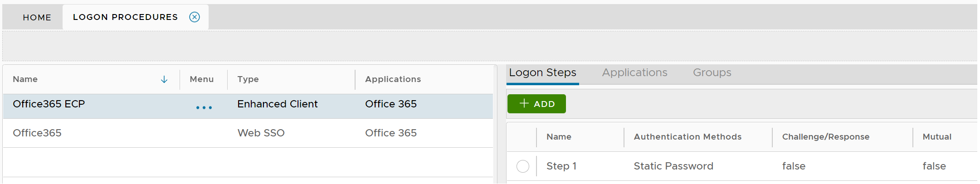The height and width of the screenshot is (184, 980).
Task: Open the three-dot menu for Office365 ECP
Action: (204, 107)
